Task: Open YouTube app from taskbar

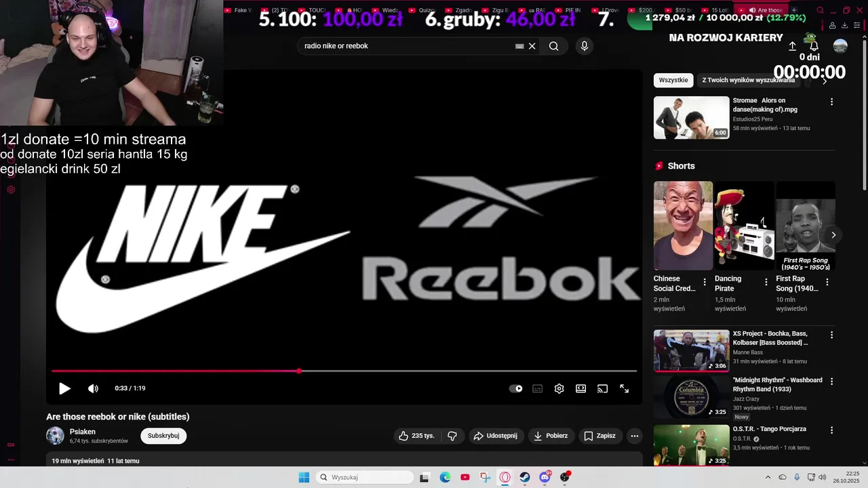Action: pyautogui.click(x=465, y=477)
